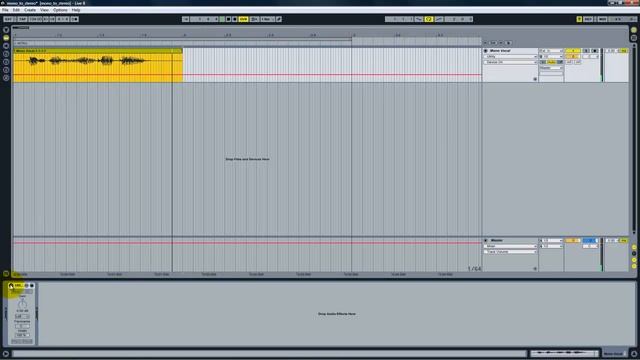Open the Help menu
Image resolution: width=640 pixels, height=360 pixels.
(76, 10)
